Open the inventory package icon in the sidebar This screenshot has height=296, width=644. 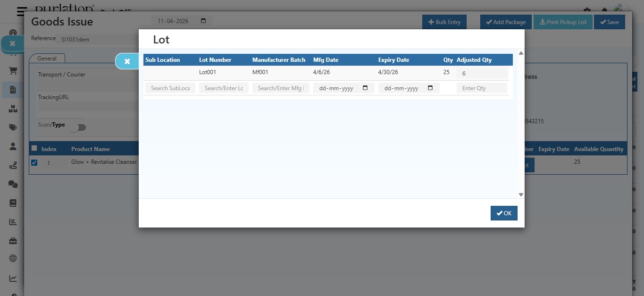pos(12,109)
